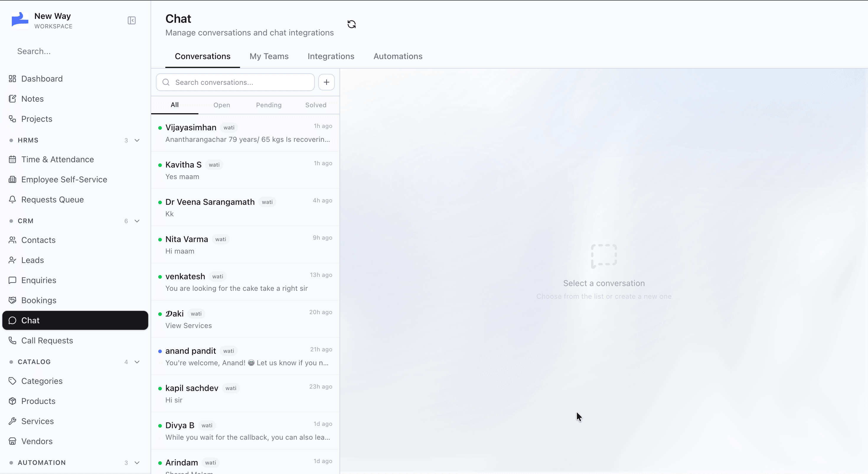Open Bookings in sidebar
868x474 pixels.
75,301
